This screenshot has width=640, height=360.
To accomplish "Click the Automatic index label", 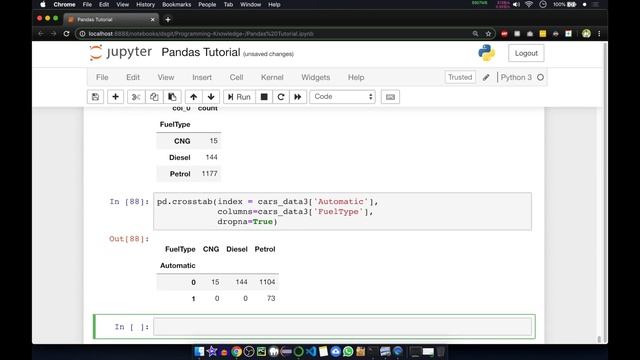I will point(178,265).
